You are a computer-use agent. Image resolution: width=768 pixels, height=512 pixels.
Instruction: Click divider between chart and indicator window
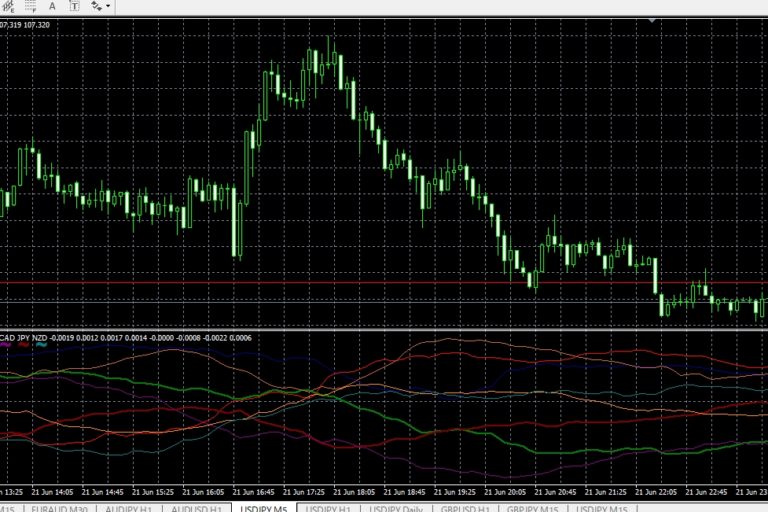(x=384, y=328)
